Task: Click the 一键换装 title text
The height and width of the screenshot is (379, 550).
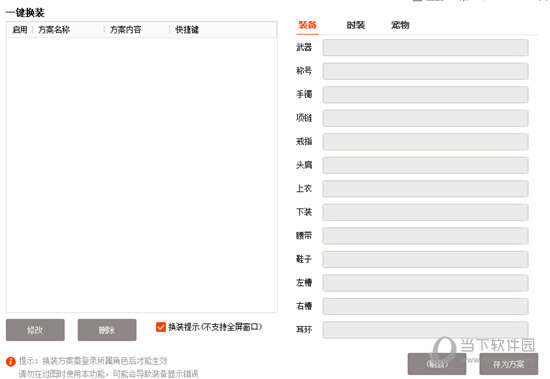Action: 25,13
